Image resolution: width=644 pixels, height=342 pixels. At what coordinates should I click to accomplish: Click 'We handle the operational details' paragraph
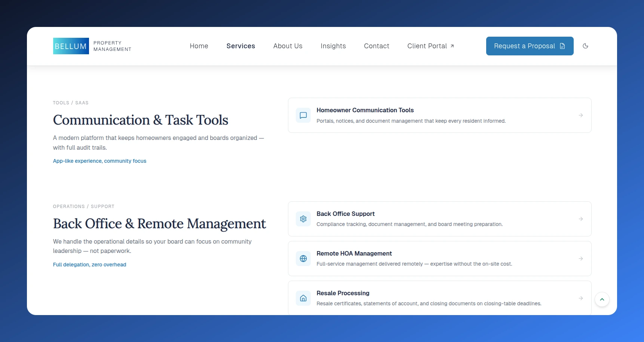152,246
